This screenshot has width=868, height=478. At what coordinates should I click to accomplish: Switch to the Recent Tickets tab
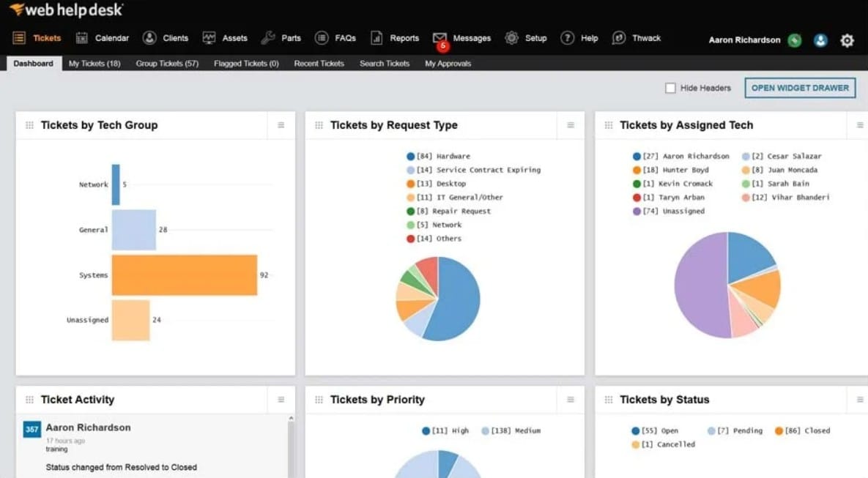click(x=319, y=64)
